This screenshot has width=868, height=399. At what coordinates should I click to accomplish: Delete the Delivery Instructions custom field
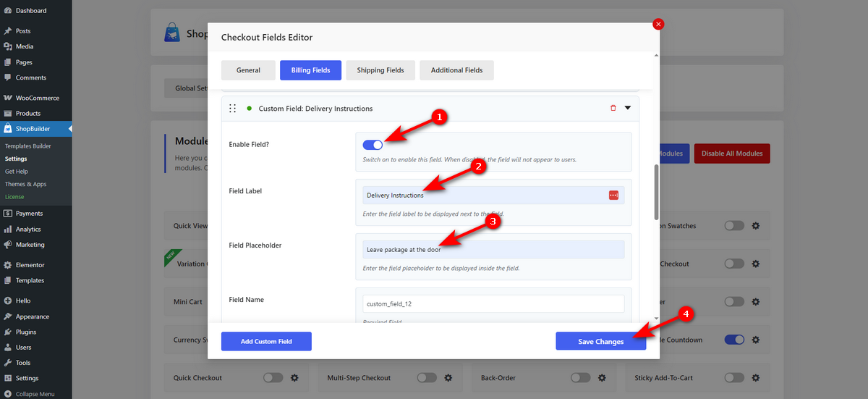click(x=613, y=108)
